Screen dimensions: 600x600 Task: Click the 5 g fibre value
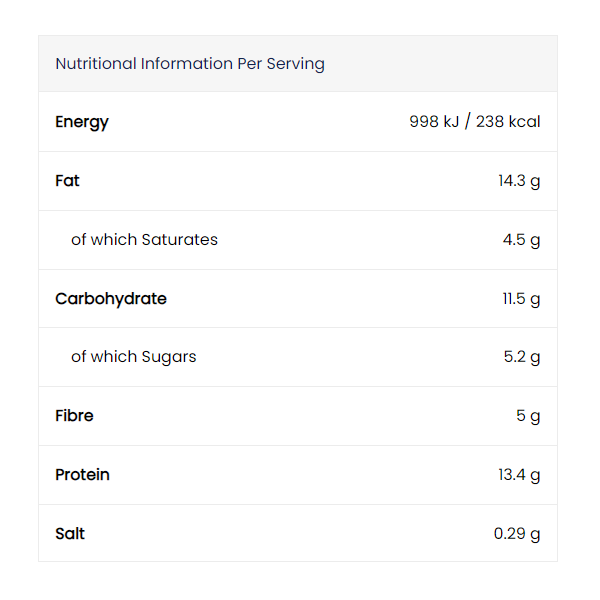(x=528, y=416)
